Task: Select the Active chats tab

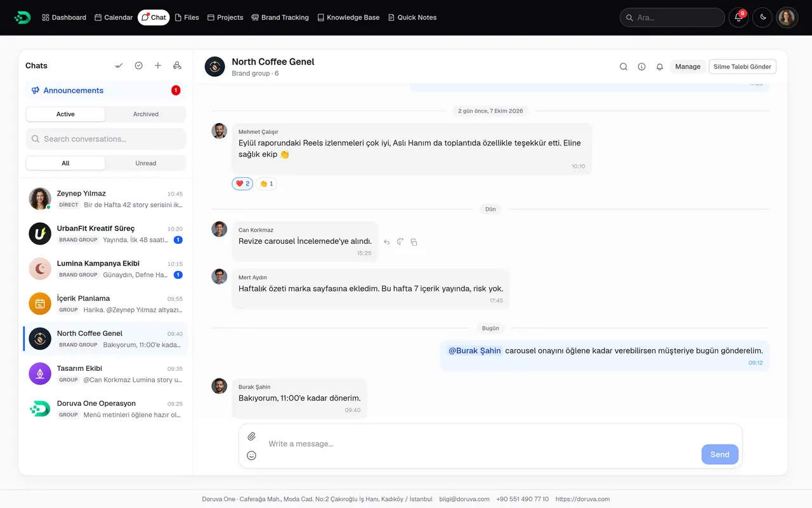Action: pyautogui.click(x=65, y=114)
